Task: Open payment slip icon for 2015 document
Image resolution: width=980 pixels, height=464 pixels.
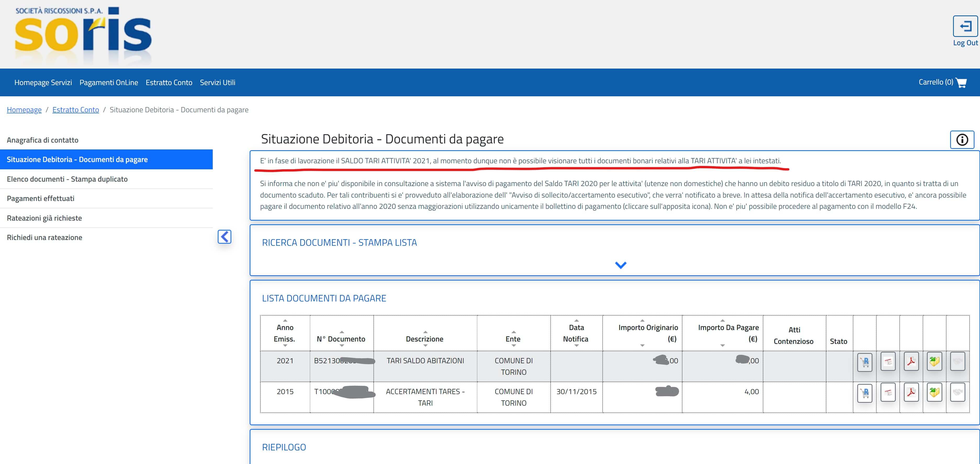Action: click(888, 393)
